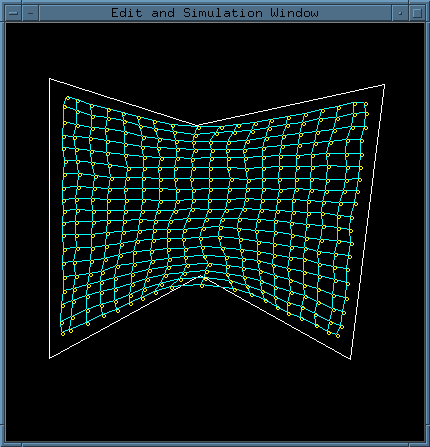Screen dimensions: 430x447
Task: Click the white boundary's left vertical edge
Action: 50,218
